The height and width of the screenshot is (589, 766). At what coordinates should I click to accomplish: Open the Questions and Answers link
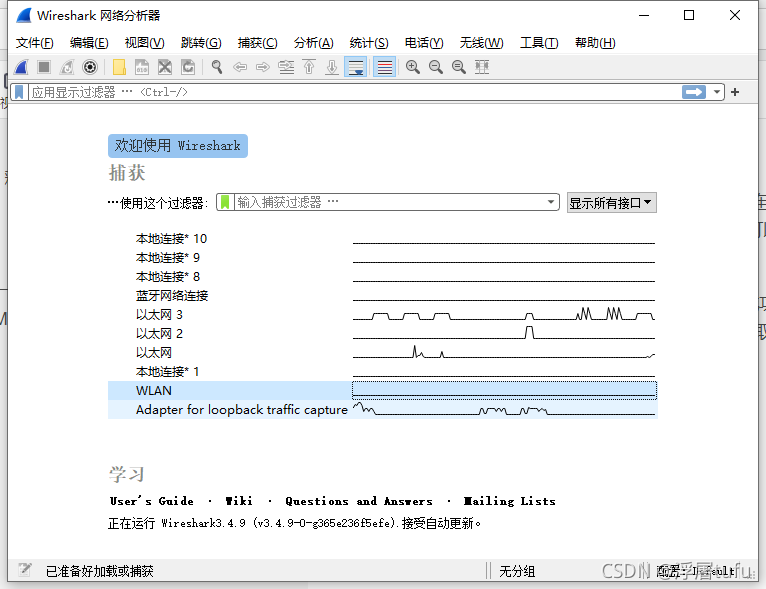pyautogui.click(x=359, y=501)
